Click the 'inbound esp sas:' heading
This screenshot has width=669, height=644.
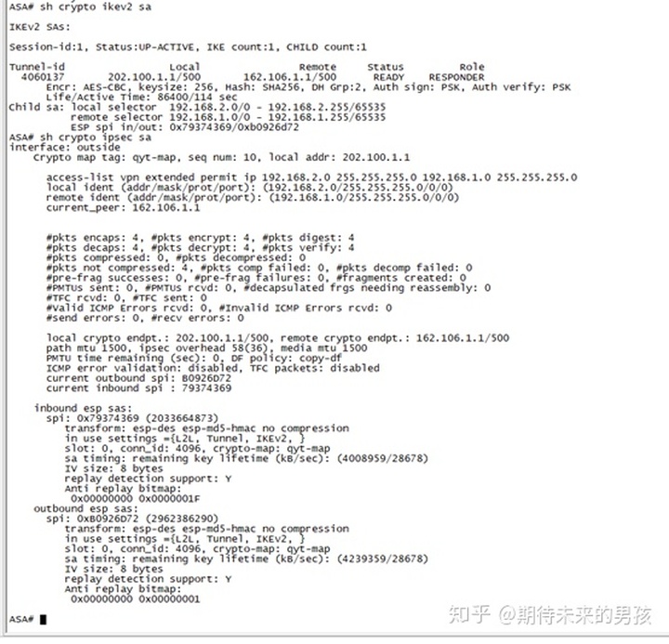coord(84,408)
